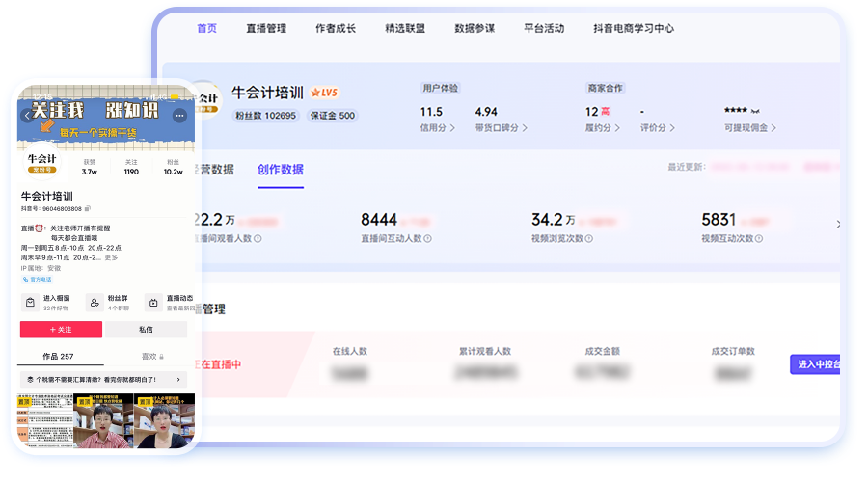Tap the 官方电话 phone link
868x483 pixels.
click(37, 279)
